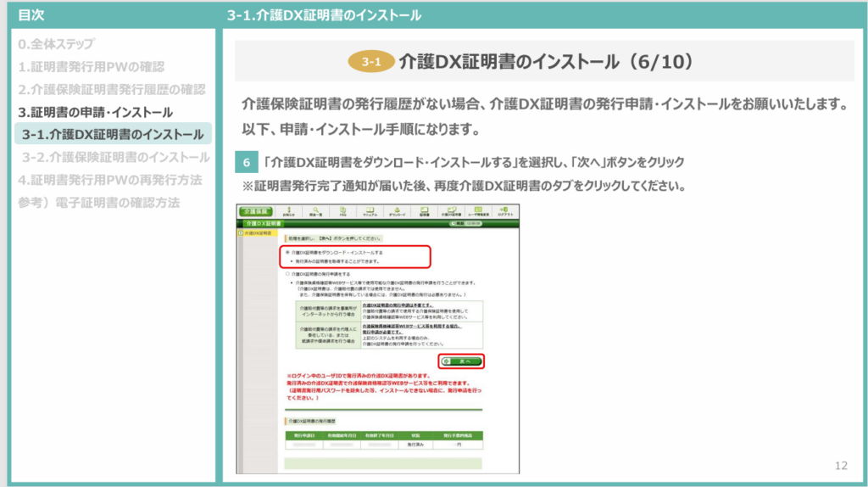Select 介護DX証明書の発行申請をする radio button
The image size is (868, 487).
[x=287, y=274]
